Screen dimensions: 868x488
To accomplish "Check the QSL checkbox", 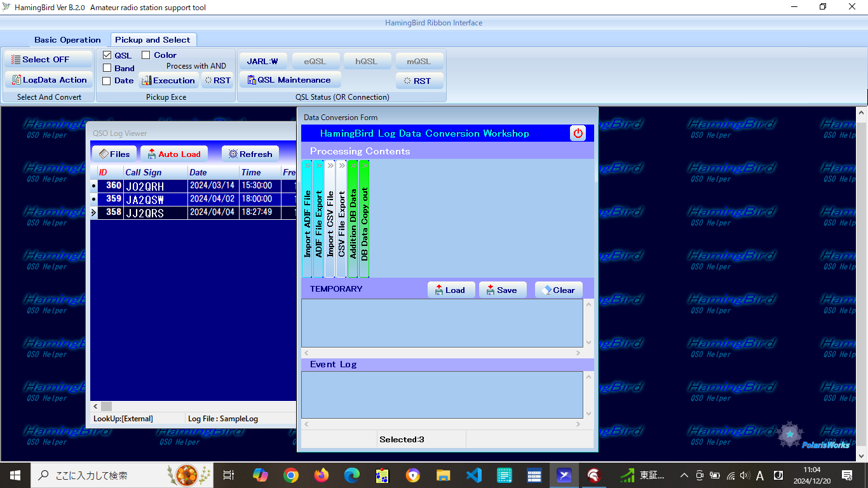I will [107, 55].
